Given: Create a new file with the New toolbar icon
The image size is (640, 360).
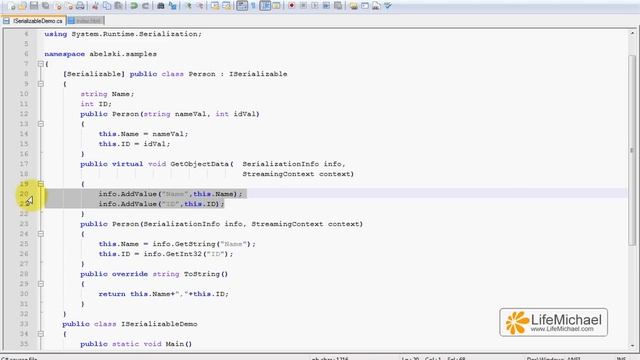Looking at the screenshot, I should coord(11,6).
